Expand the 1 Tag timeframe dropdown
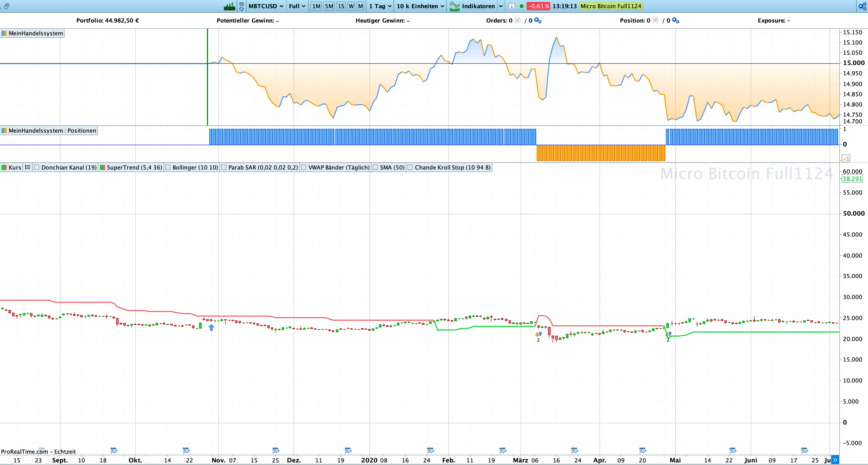Screen dimensions: 868x465 [x=380, y=6]
